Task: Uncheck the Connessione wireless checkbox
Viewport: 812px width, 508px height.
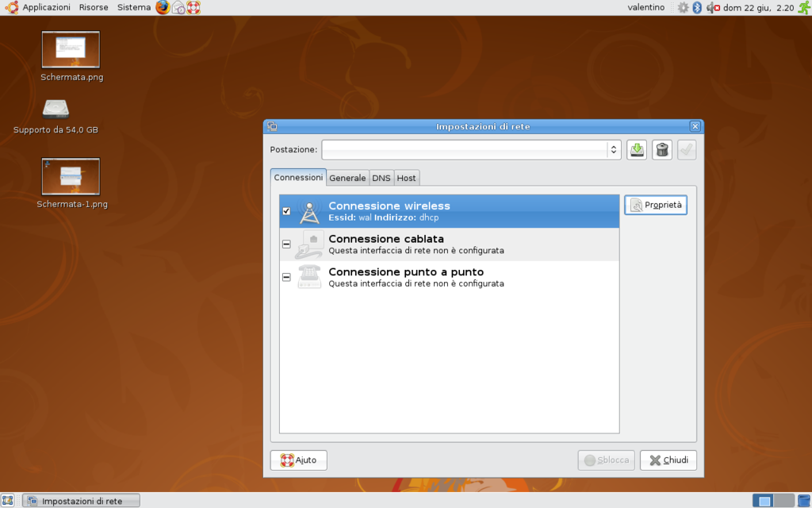Action: 286,211
